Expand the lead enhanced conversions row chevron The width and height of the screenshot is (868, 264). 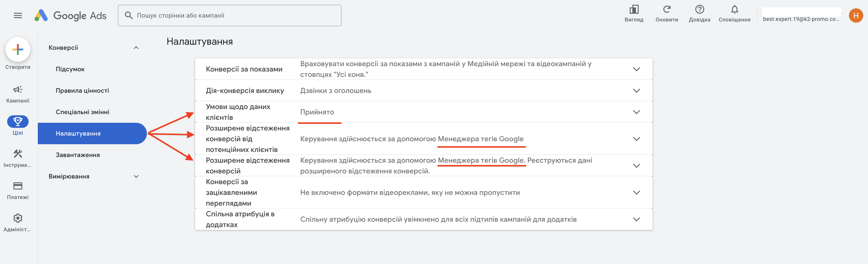coord(636,139)
